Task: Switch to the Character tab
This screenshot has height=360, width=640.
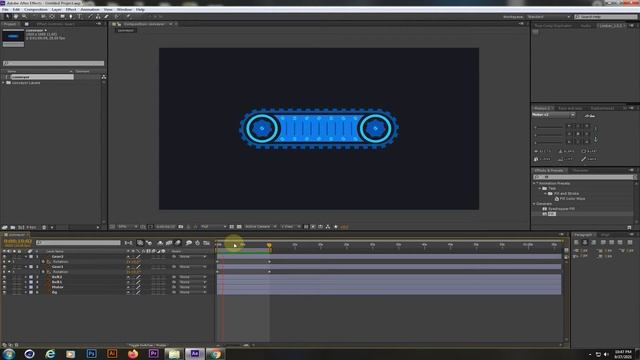Action: click(x=580, y=171)
